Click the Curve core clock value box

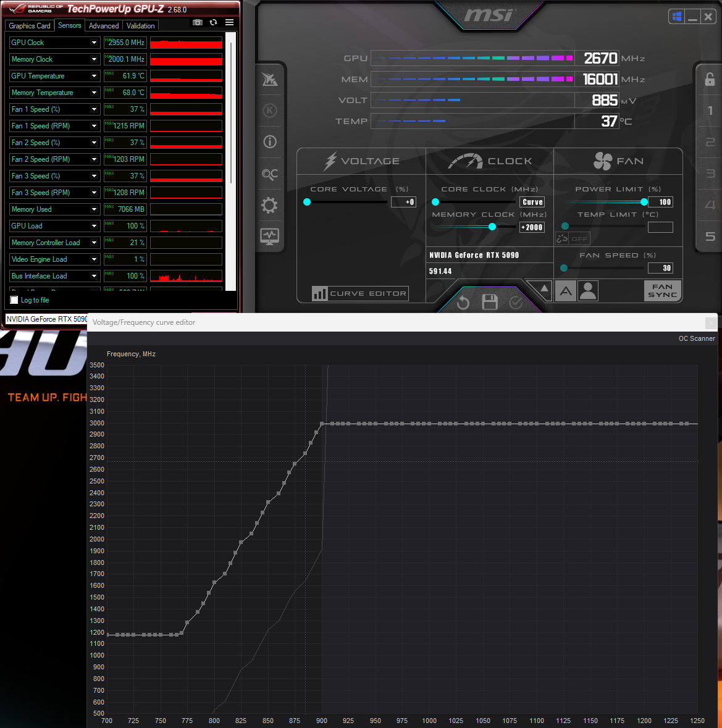532,202
